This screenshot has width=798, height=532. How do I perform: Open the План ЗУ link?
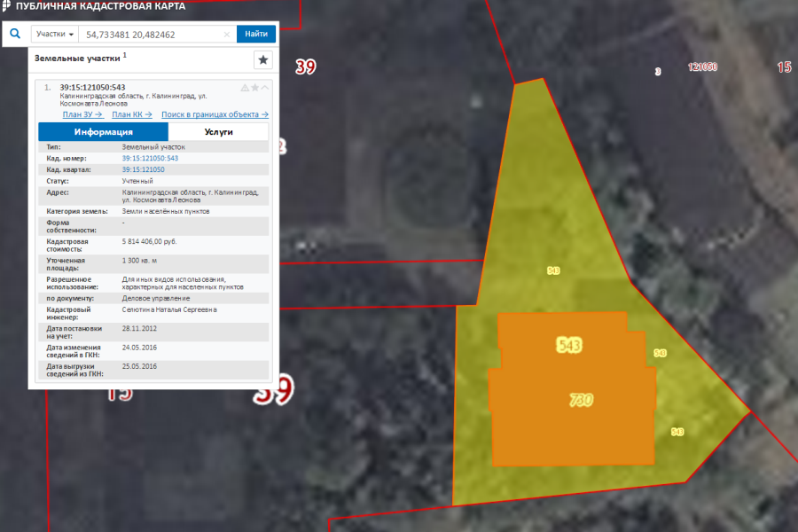point(82,114)
